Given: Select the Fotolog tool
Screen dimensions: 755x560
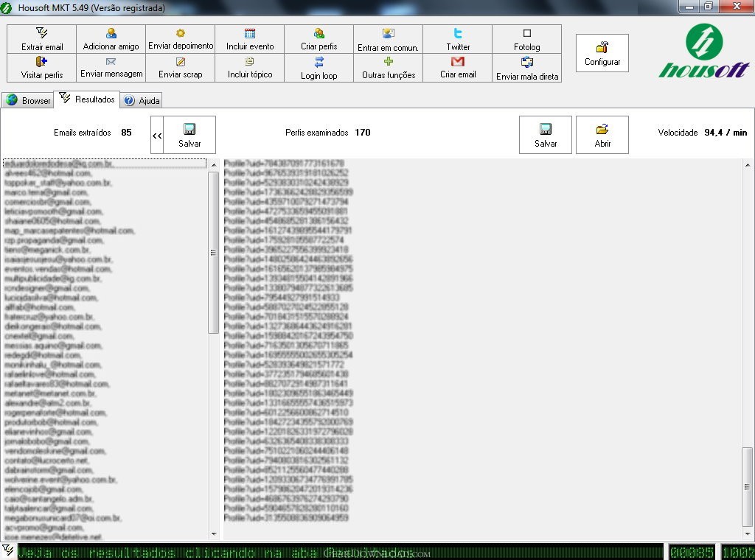Looking at the screenshot, I should pyautogui.click(x=526, y=39).
